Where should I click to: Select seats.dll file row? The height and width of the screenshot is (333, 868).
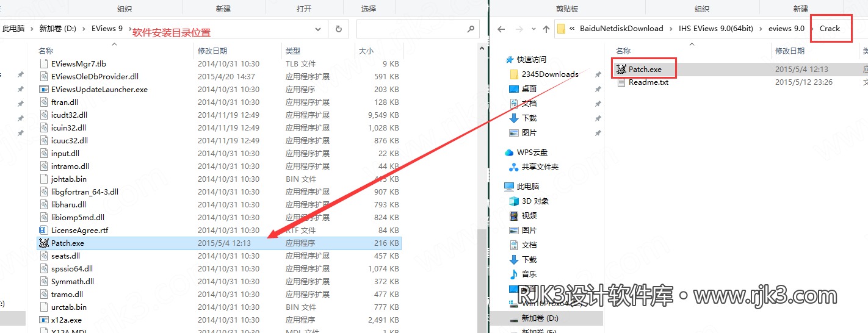coord(219,256)
